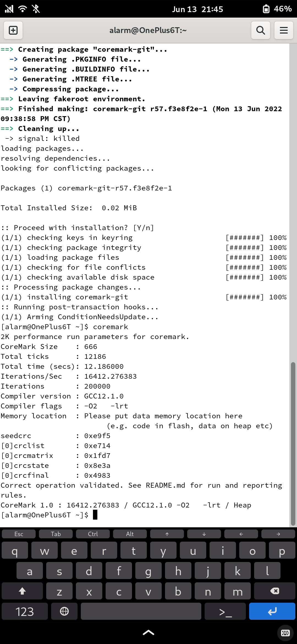Toggle the Alt modifier key
This screenshot has height=644, width=297.
130,534
